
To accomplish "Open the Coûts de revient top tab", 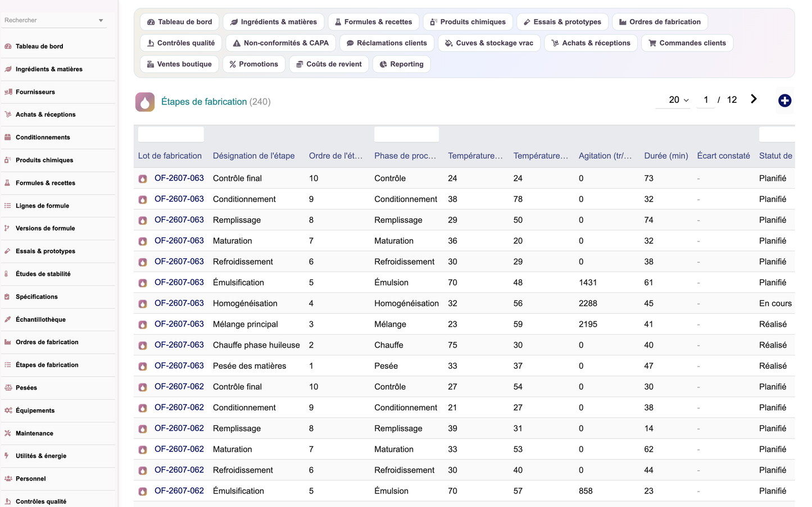I will (x=329, y=64).
